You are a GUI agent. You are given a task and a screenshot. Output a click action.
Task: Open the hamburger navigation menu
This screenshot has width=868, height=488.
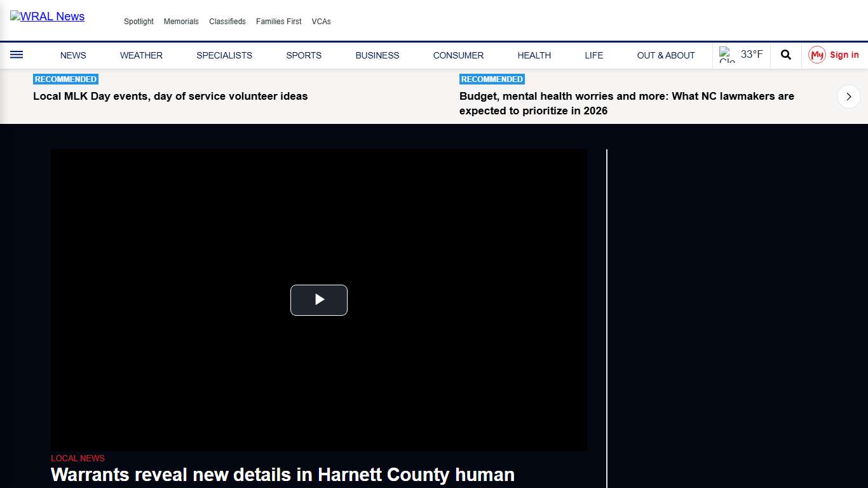17,55
